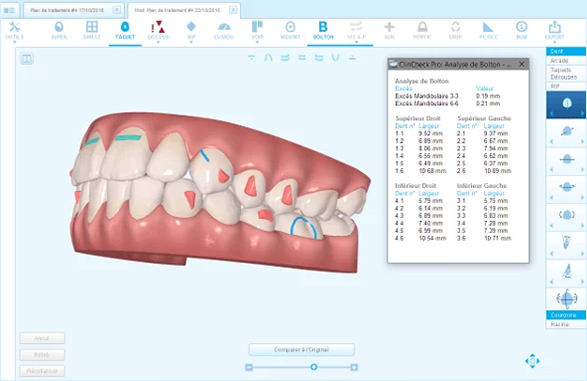Viewport: 587px width, 381px height.
Task: Select the last view preset icon
Action: pos(352,58)
